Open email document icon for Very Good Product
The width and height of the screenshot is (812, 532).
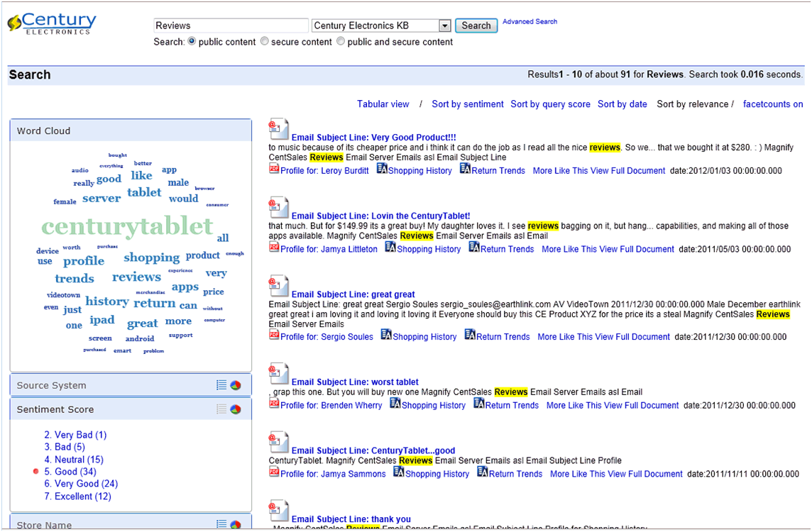click(279, 129)
